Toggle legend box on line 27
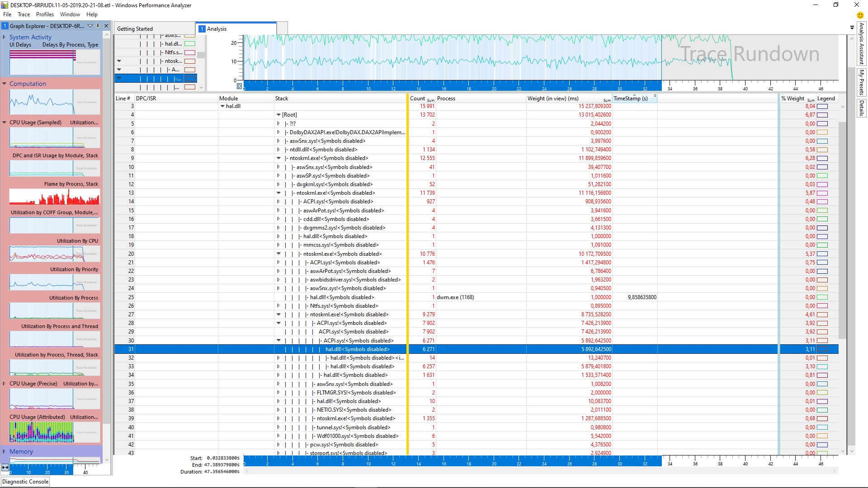 822,314
